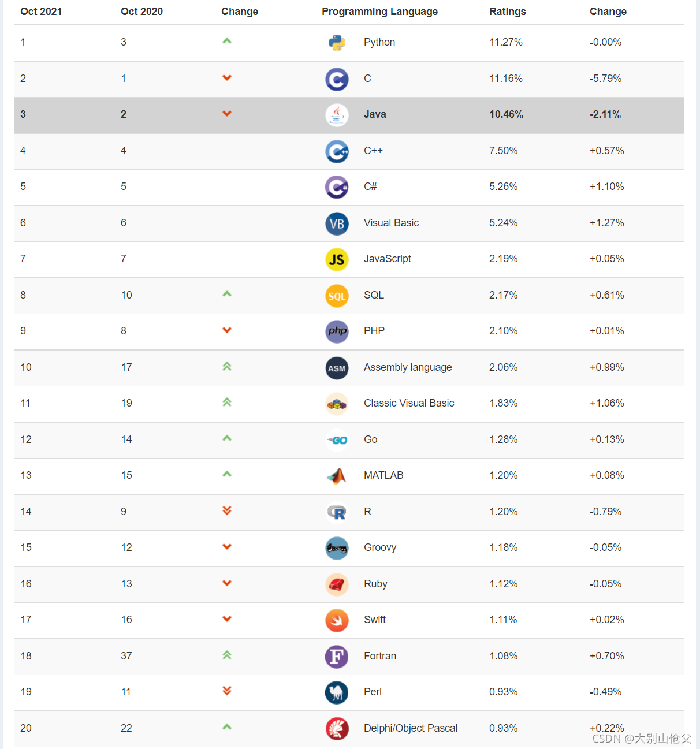
Task: Click the Programming Language column header
Action: click(x=379, y=12)
